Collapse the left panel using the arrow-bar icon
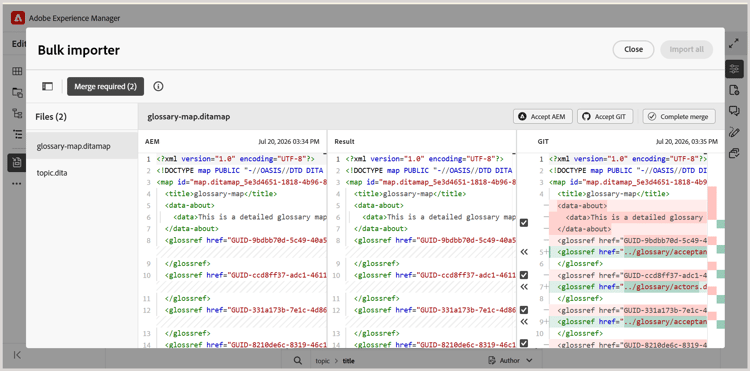The image size is (750, 371). tap(17, 354)
